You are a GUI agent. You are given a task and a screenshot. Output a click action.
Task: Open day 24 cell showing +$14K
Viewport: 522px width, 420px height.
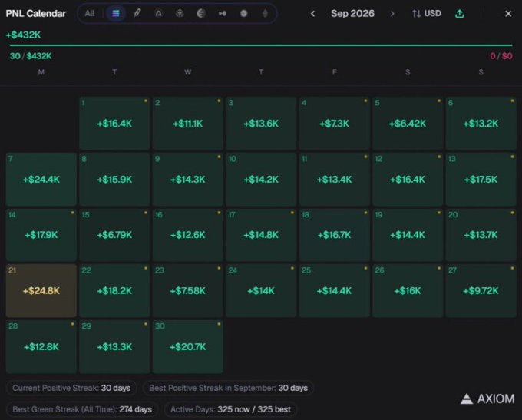(261, 291)
